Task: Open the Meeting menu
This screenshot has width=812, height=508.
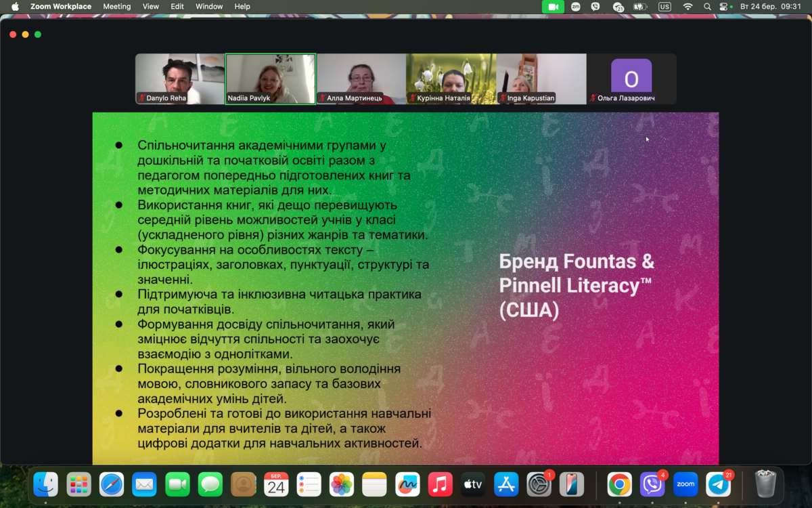Action: pyautogui.click(x=116, y=7)
